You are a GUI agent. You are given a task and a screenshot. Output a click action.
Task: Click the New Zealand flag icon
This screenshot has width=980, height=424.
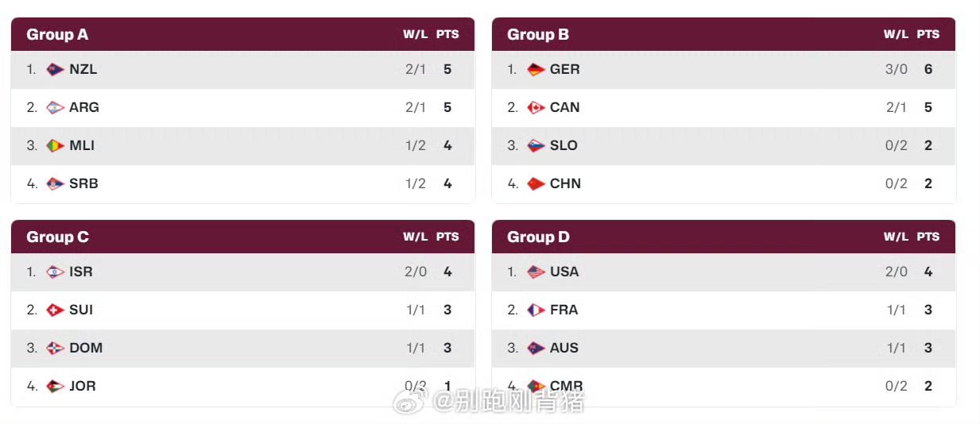pos(55,69)
